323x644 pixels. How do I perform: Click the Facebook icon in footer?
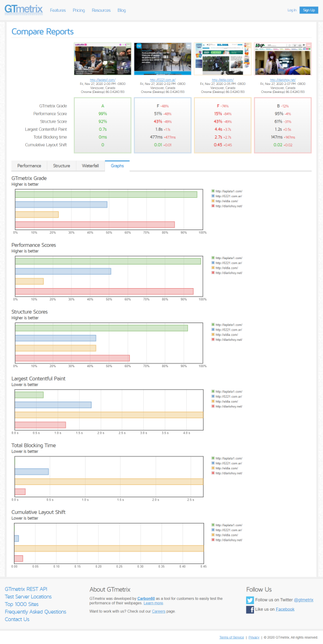(x=250, y=610)
